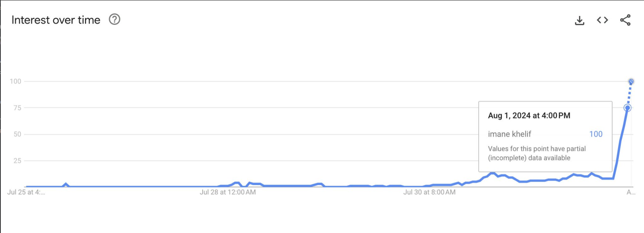This screenshot has width=644, height=233.
Task: Click the blue 100 value in tooltip
Action: [x=596, y=134]
